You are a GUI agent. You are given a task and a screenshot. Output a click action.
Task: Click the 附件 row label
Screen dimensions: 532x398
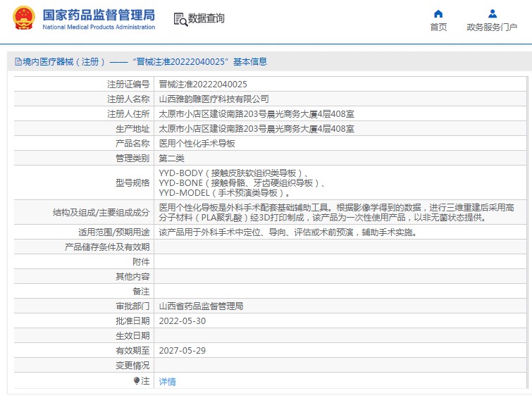coord(141,262)
